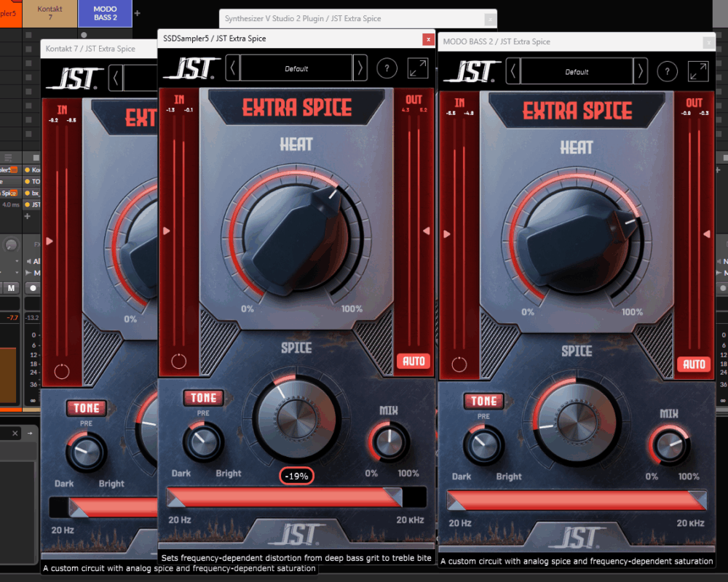The height and width of the screenshot is (582, 728).
Task: Click resize icon in SSDSampler5 Extra Spice window
Action: click(418, 68)
